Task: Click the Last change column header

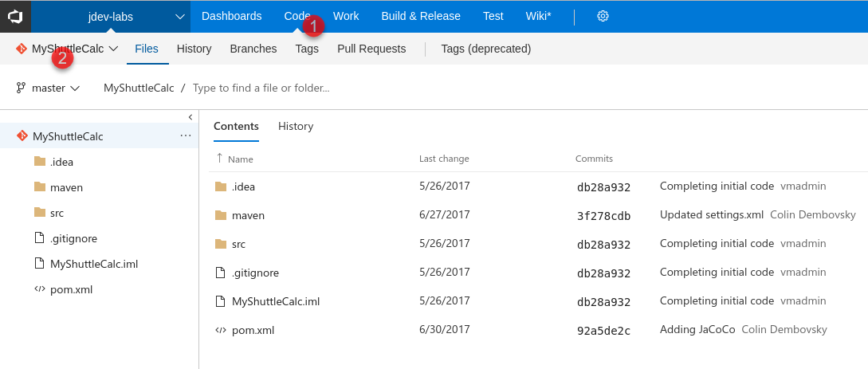Action: tap(444, 159)
